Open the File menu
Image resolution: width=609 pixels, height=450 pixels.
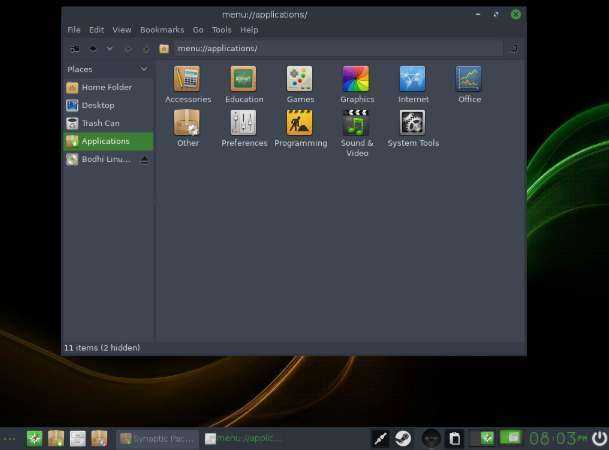click(x=74, y=30)
